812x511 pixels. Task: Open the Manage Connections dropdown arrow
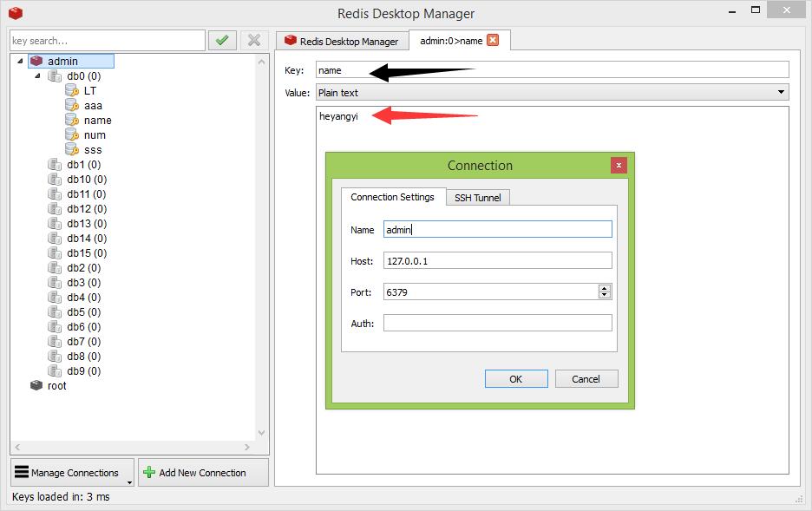[x=129, y=482]
